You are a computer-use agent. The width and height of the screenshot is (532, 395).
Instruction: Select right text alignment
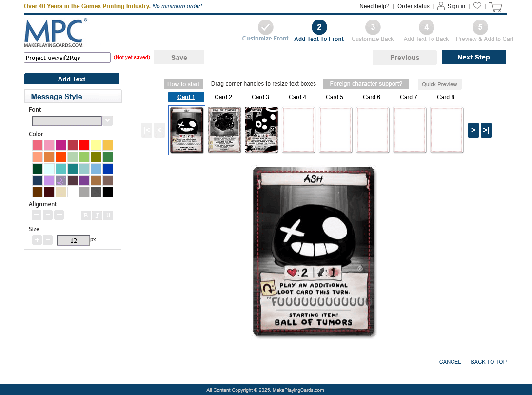(x=59, y=215)
